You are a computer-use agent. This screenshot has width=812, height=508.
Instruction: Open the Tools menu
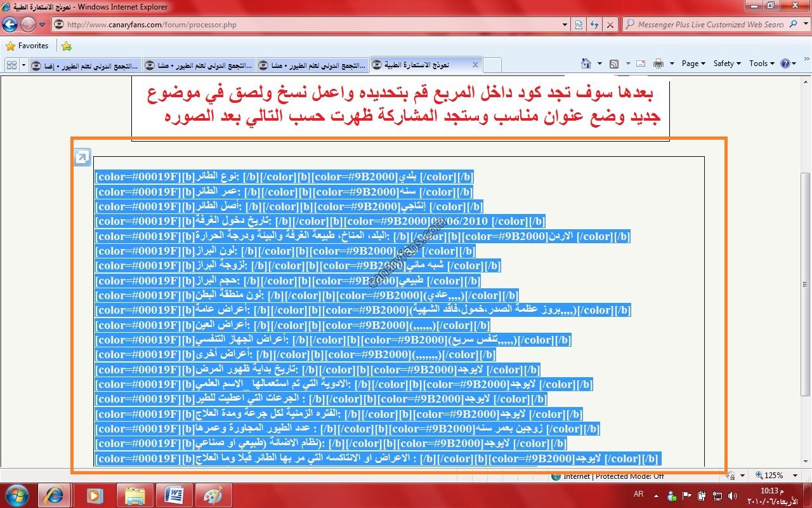coord(762,63)
